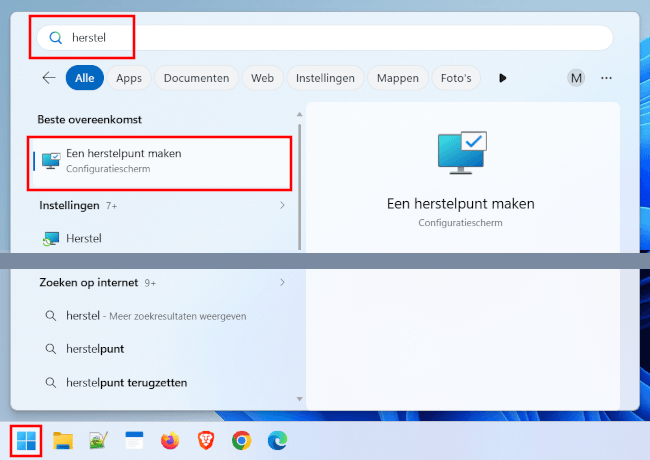This screenshot has width=650, height=460.
Task: Click the search magnifier icon in search box
Action: pos(56,38)
